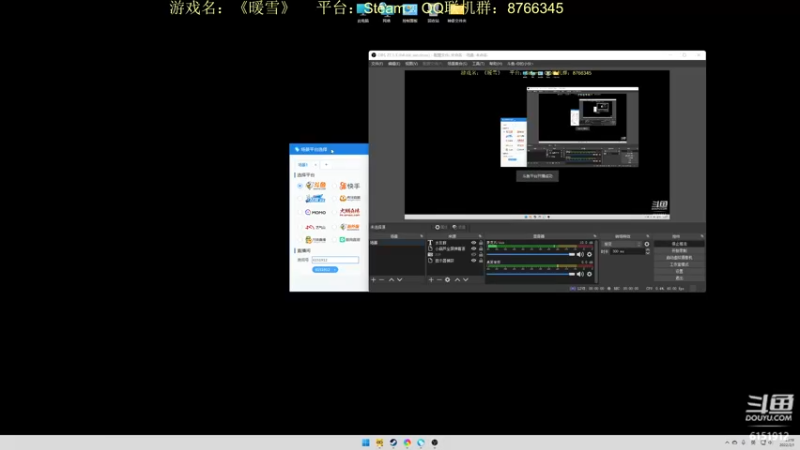Open the Scenes panel dock options icon

tap(421, 236)
